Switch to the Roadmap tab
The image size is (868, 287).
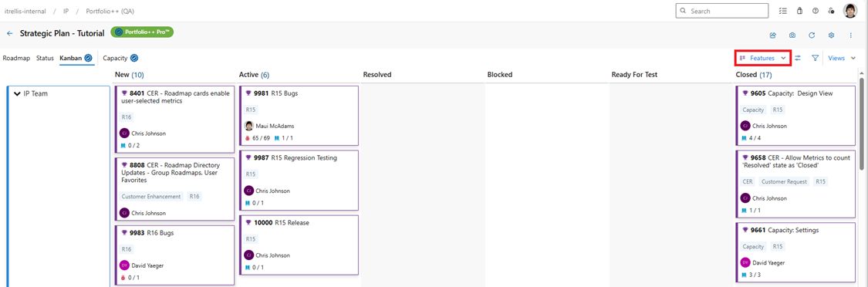point(17,58)
